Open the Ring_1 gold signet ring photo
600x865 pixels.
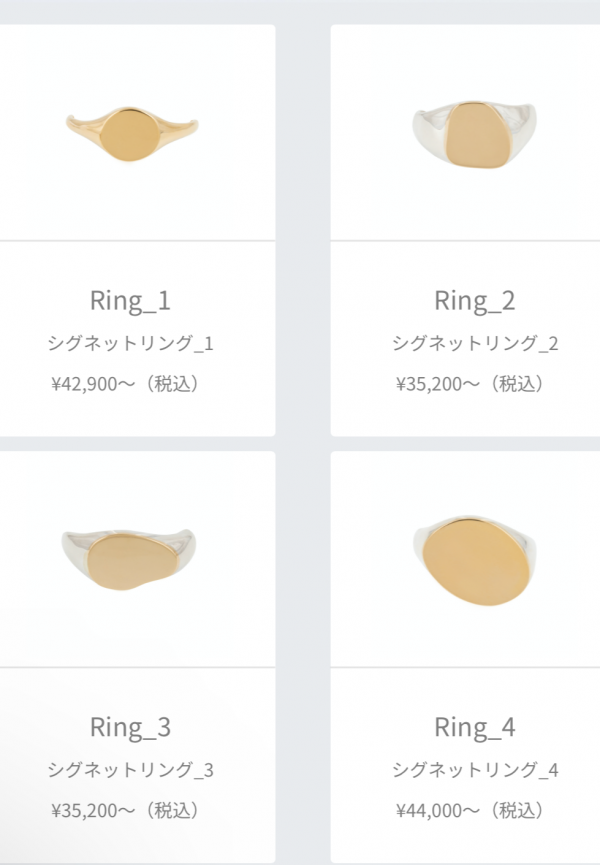pyautogui.click(x=130, y=138)
